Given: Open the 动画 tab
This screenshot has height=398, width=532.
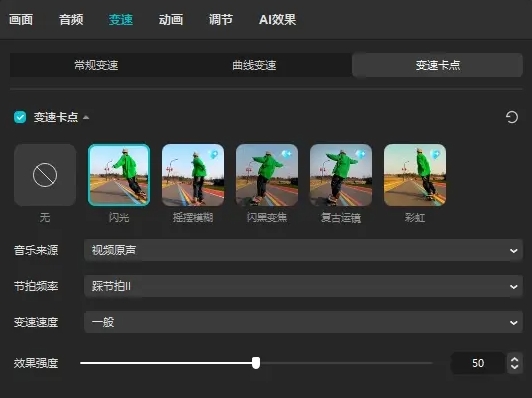Looking at the screenshot, I should click(171, 20).
